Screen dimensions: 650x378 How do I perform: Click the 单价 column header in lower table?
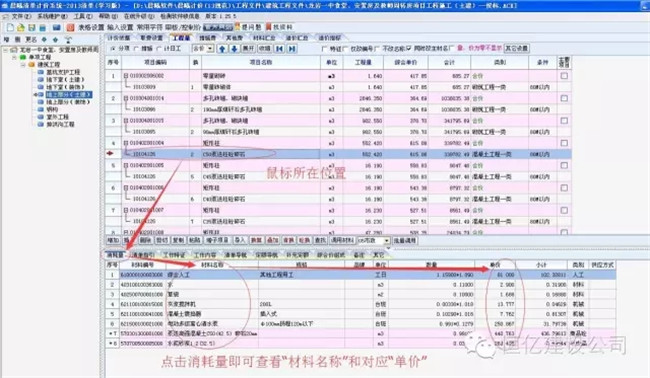(495, 264)
